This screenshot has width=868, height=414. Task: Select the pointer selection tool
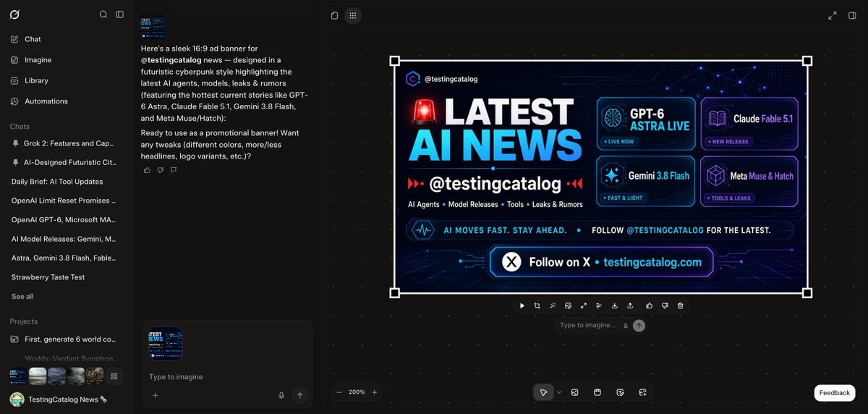pos(543,392)
